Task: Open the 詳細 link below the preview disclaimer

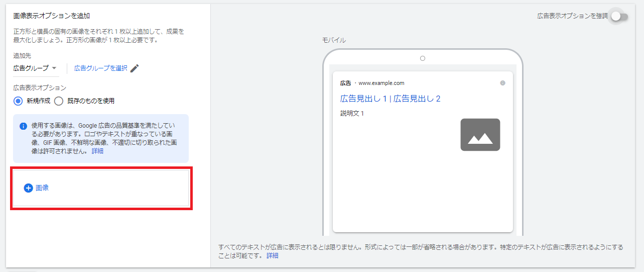Action: 272,255
